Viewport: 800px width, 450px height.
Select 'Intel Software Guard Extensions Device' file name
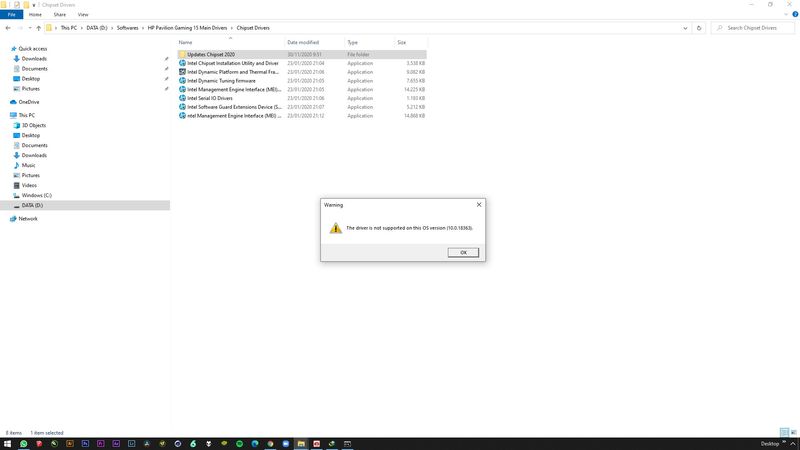[234, 107]
